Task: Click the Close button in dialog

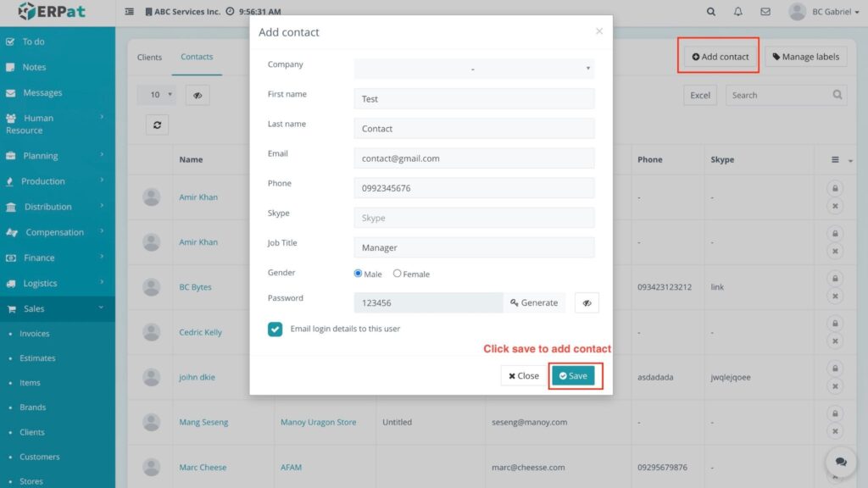Action: 524,375
